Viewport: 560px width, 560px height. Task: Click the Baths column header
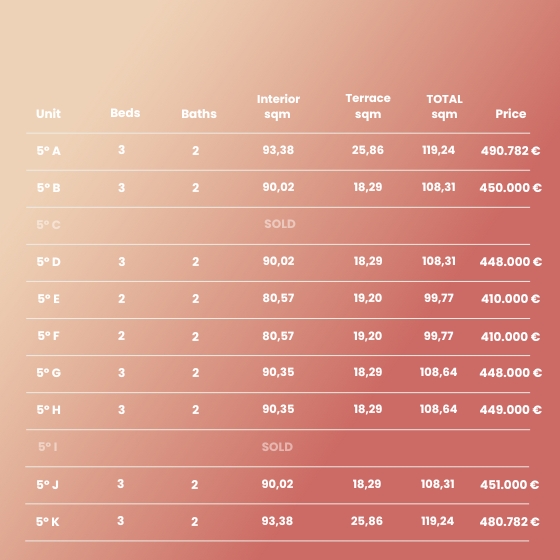point(199,114)
